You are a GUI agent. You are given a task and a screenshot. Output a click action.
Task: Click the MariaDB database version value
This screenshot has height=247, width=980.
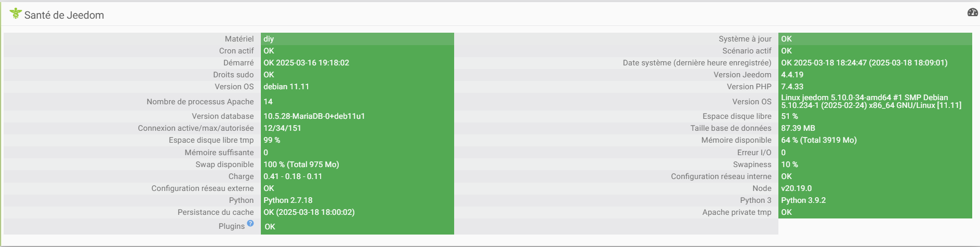[314, 116]
